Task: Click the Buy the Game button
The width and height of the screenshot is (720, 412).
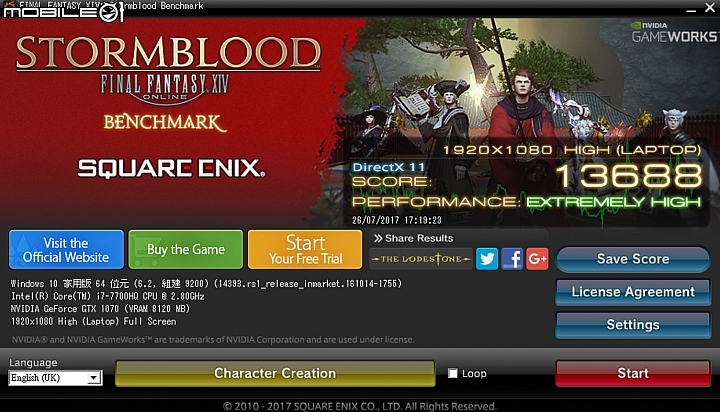Action: (x=186, y=249)
